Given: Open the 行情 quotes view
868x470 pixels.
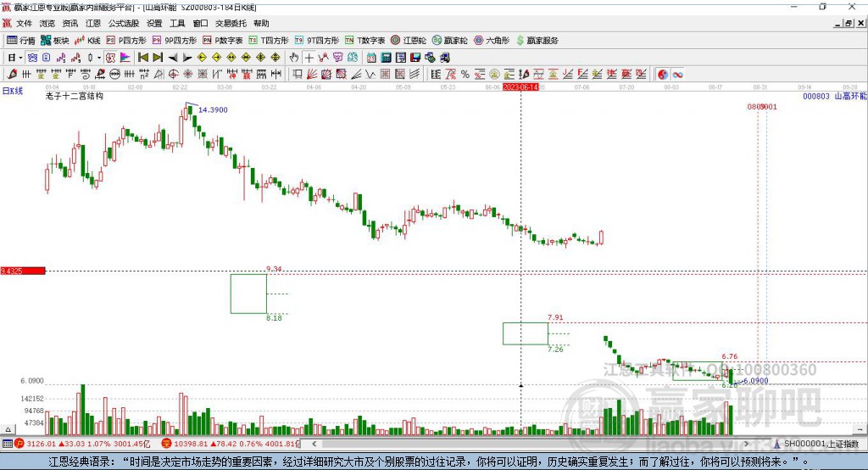Looking at the screenshot, I should pyautogui.click(x=20, y=41).
